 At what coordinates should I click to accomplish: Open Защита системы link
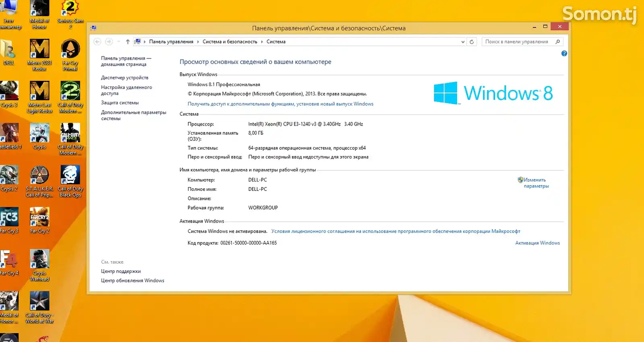click(120, 103)
